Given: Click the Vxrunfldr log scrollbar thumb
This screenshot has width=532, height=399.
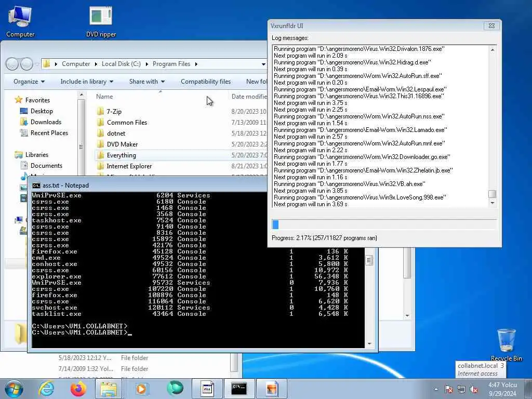Looking at the screenshot, I should tap(493, 194).
